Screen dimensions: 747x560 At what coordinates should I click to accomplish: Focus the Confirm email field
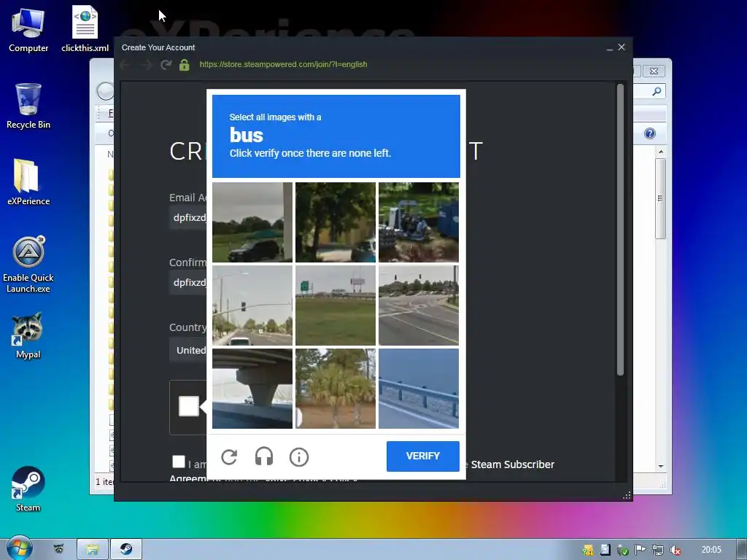pos(188,282)
